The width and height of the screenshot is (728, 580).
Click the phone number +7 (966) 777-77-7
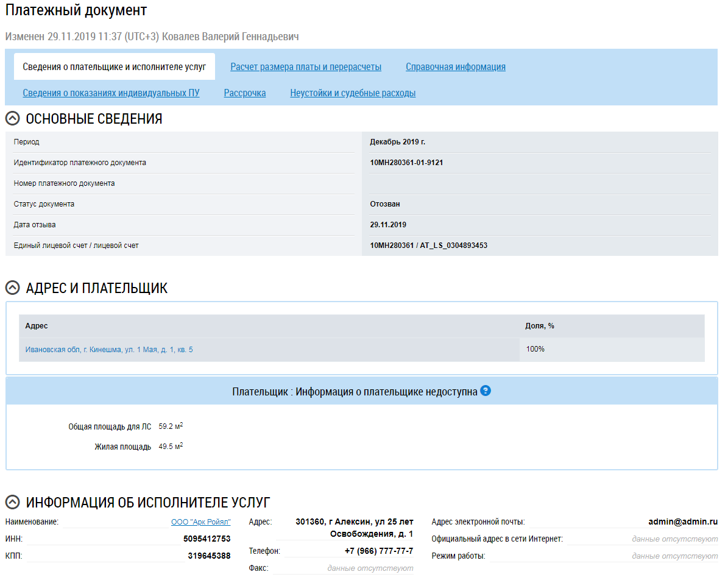click(379, 551)
